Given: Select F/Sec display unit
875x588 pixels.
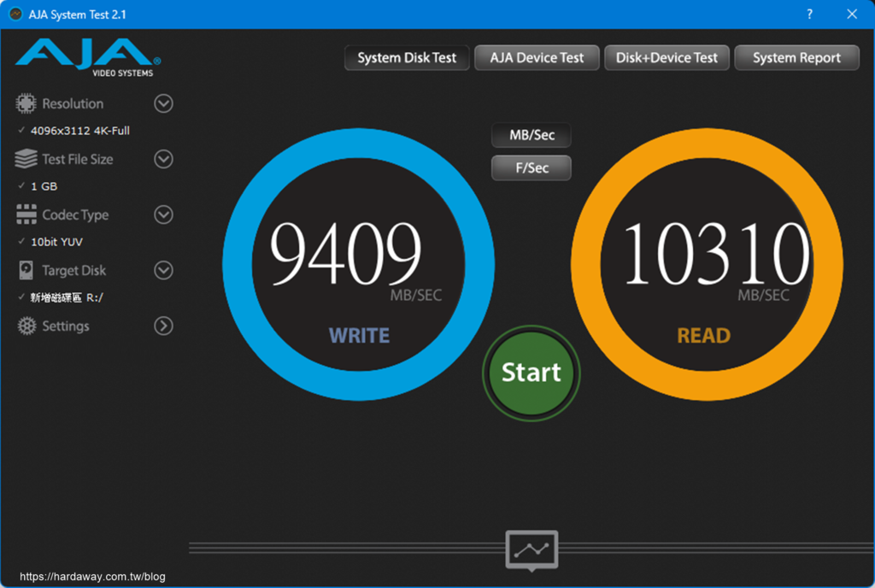Looking at the screenshot, I should 531,168.
